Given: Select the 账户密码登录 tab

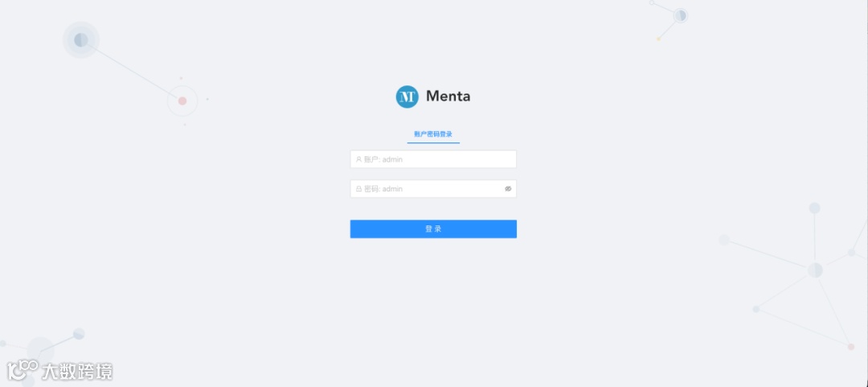Looking at the screenshot, I should pos(433,134).
